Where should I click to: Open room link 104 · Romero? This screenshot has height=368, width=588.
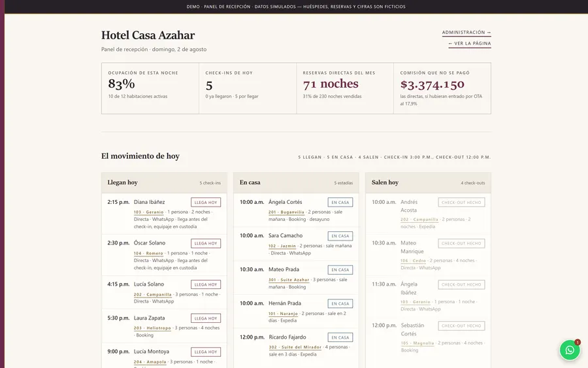(x=148, y=254)
